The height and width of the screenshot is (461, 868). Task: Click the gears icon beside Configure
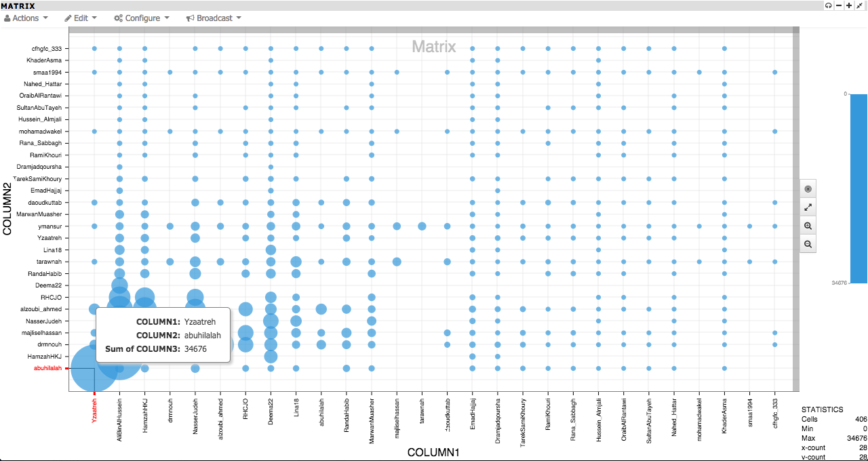119,18
